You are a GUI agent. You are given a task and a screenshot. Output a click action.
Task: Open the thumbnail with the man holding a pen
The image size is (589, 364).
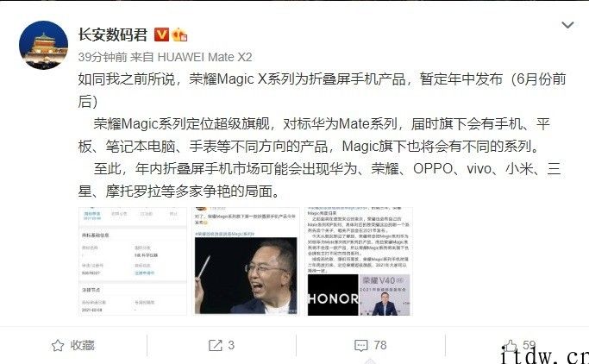(246, 261)
